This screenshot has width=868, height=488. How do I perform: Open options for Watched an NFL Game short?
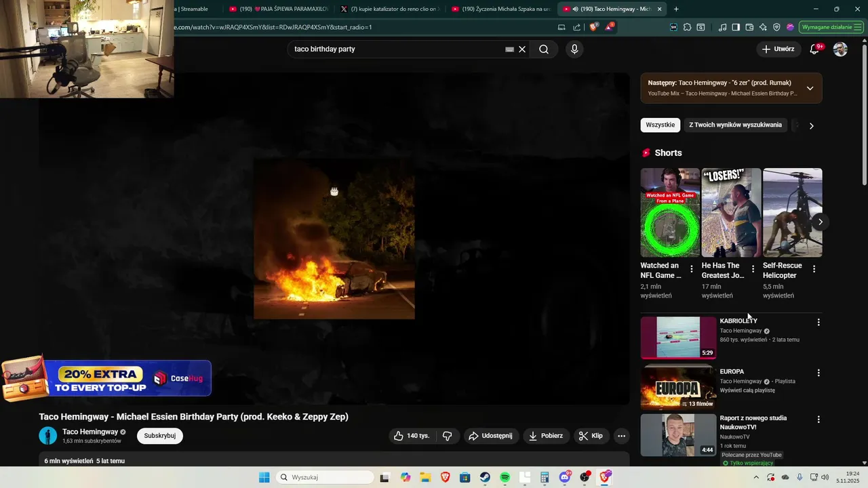692,269
